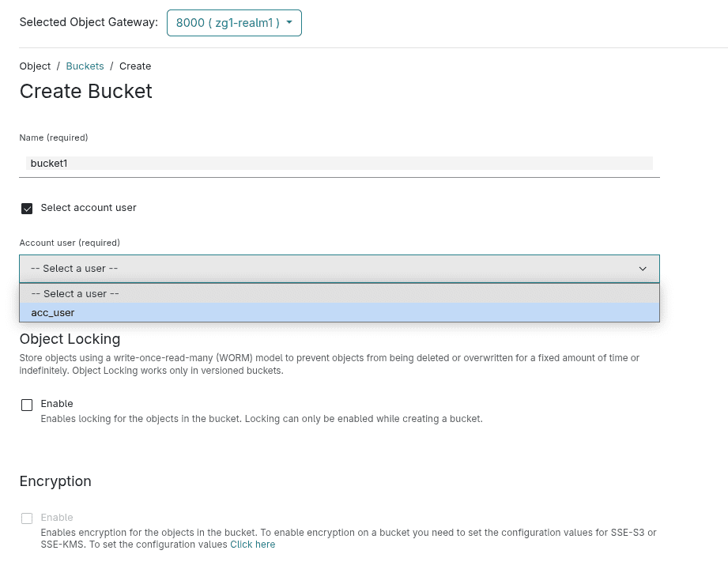
Task: Click the Select account user label text
Action: tap(89, 207)
